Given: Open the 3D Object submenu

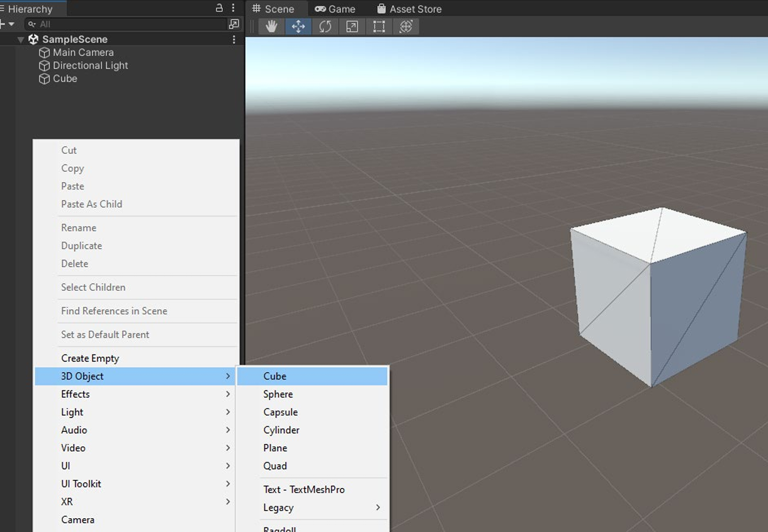Looking at the screenshot, I should point(136,376).
